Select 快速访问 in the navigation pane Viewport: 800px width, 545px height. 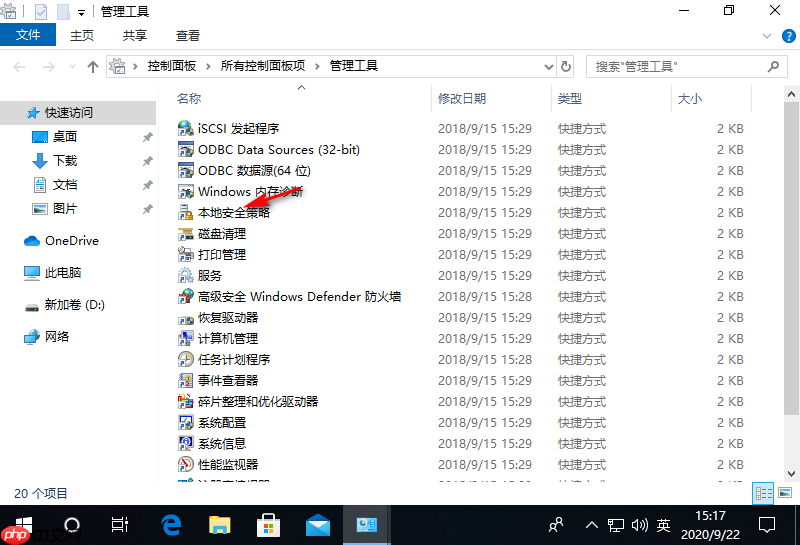click(78, 113)
